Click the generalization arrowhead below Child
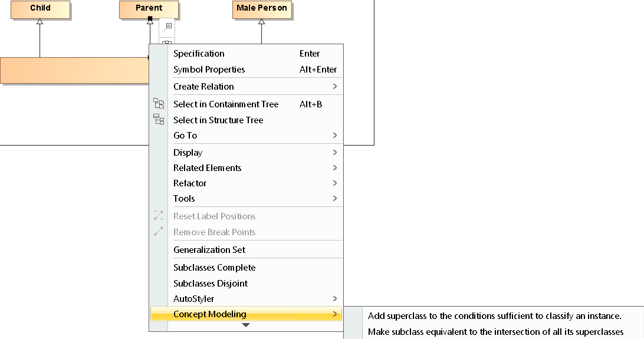This screenshot has width=644, height=339. click(x=40, y=21)
